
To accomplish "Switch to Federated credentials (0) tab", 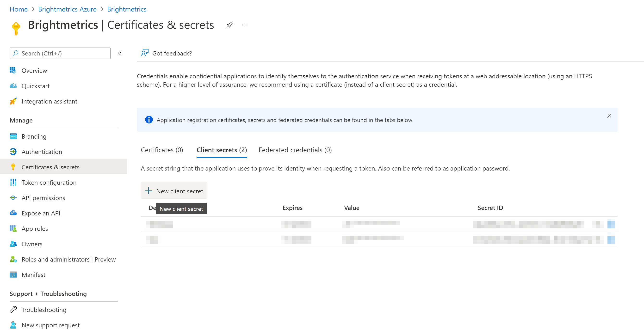I will (x=295, y=150).
